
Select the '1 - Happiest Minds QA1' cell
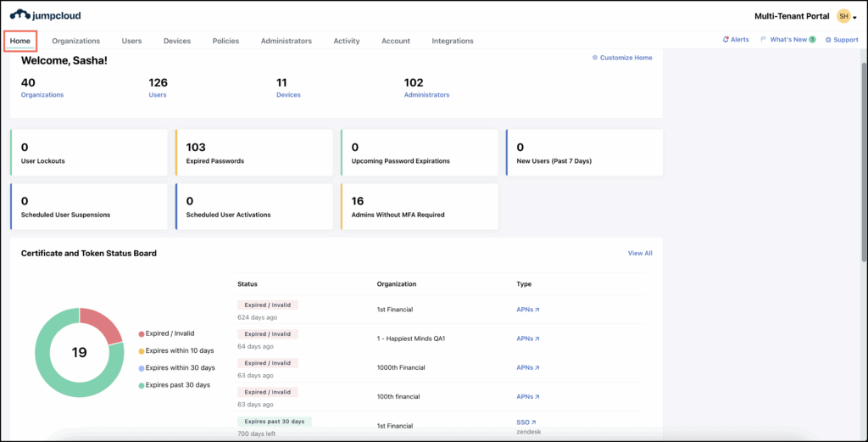[x=411, y=338]
